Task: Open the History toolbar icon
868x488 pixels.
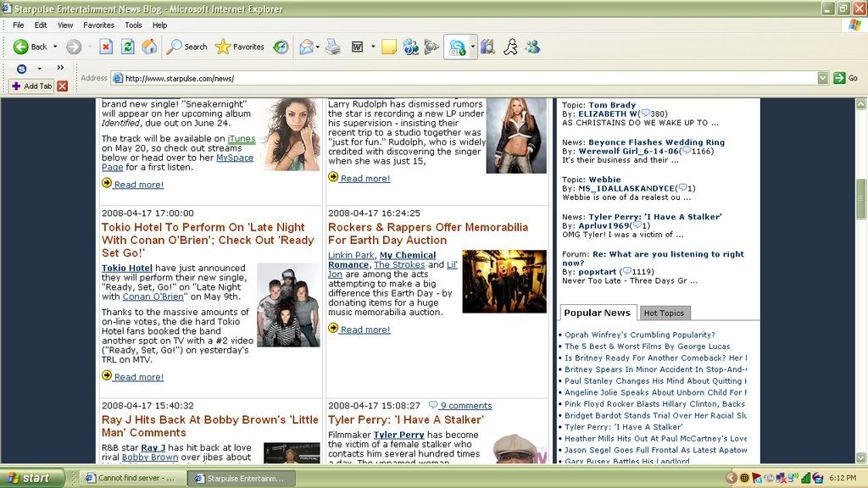Action: [x=281, y=47]
